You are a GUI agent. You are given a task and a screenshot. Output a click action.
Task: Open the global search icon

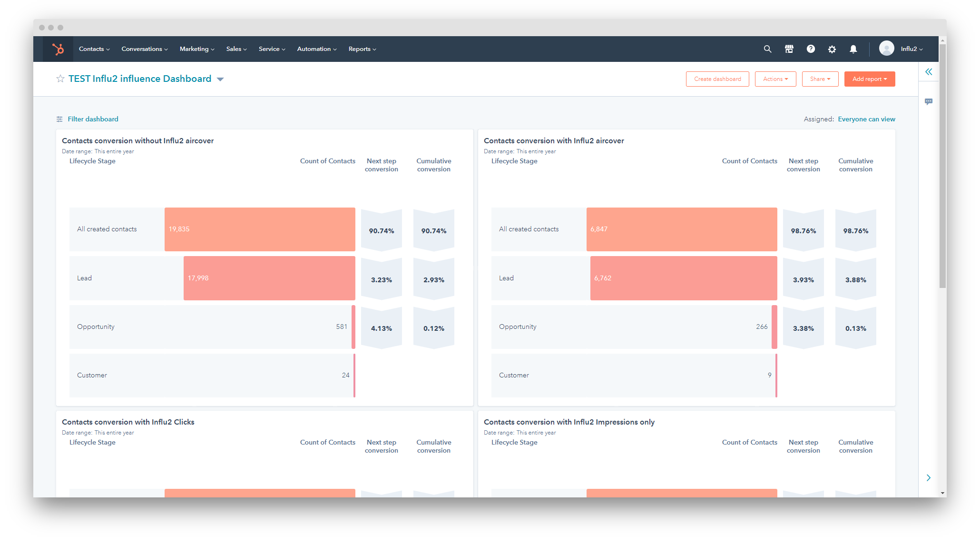tap(767, 49)
